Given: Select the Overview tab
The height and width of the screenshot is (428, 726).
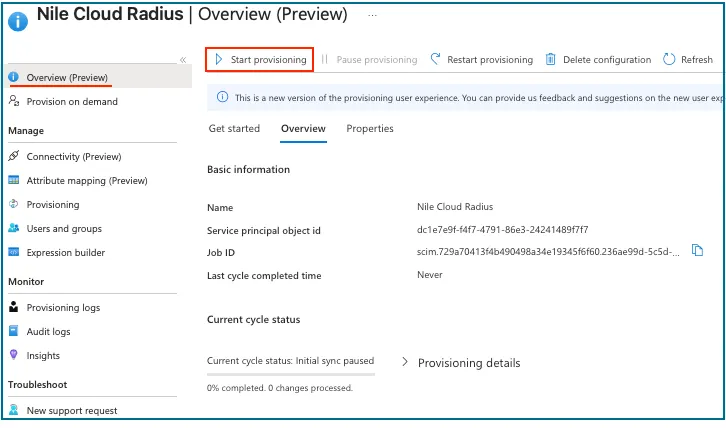Looking at the screenshot, I should click(x=303, y=128).
